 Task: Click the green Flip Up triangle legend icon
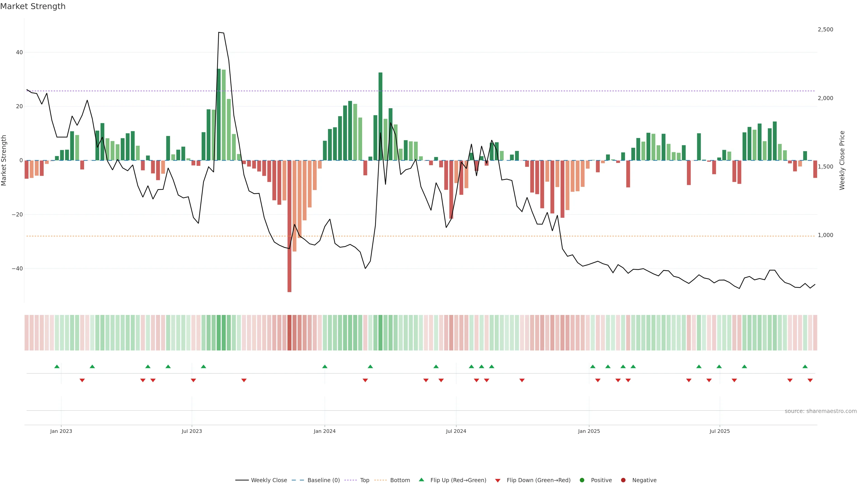point(421,480)
